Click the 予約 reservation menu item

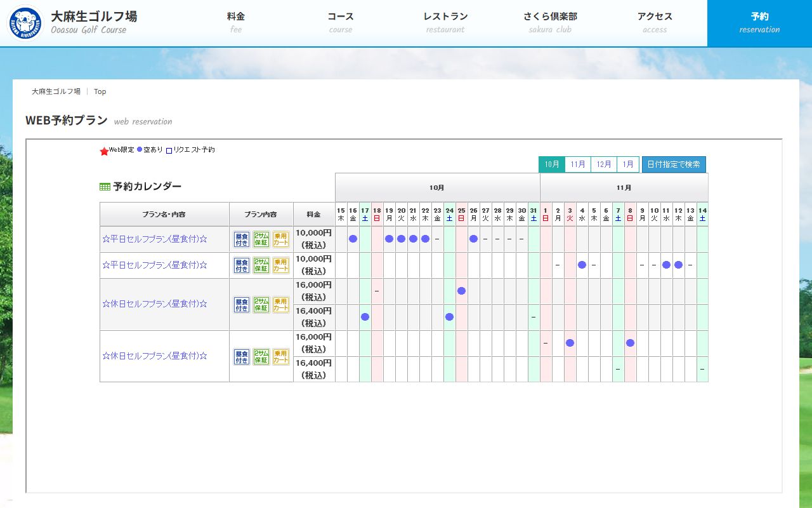(759, 23)
